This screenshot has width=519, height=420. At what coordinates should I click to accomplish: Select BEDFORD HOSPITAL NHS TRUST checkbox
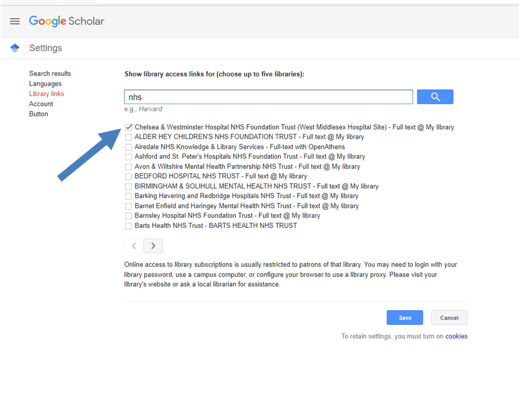coord(128,177)
